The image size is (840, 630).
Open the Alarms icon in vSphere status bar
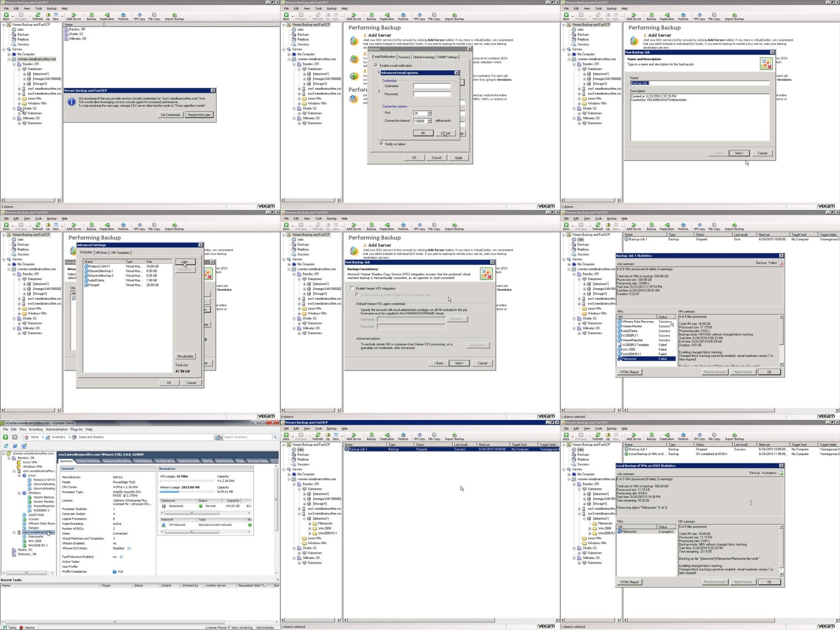[x=21, y=627]
